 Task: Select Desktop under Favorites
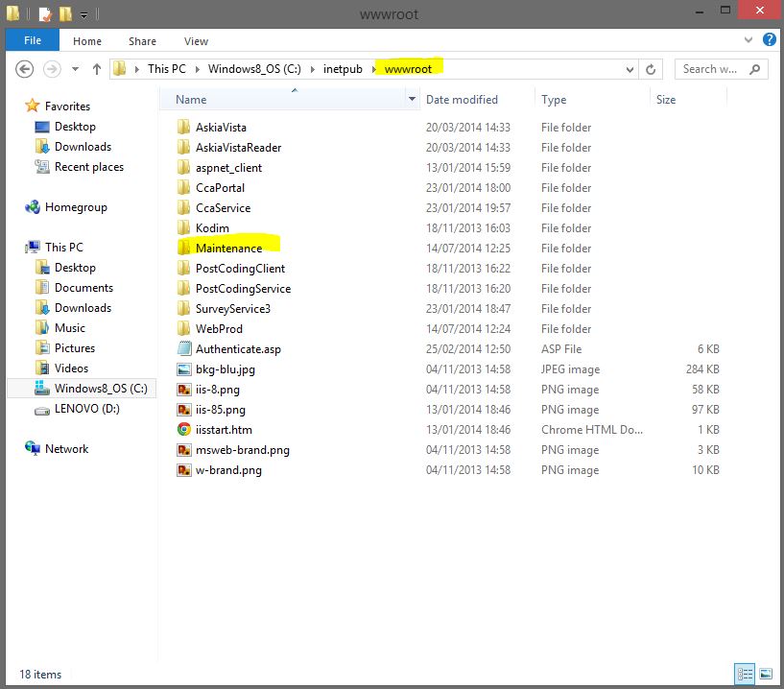click(75, 127)
